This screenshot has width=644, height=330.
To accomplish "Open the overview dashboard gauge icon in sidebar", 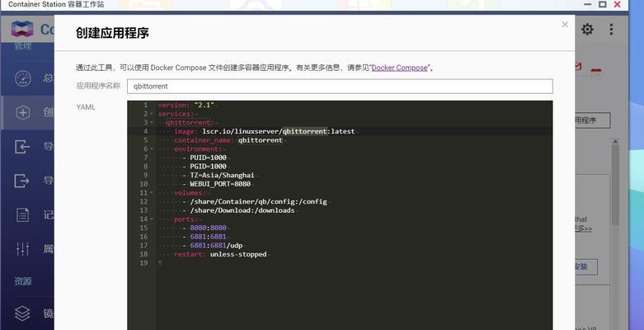I will pos(22,78).
